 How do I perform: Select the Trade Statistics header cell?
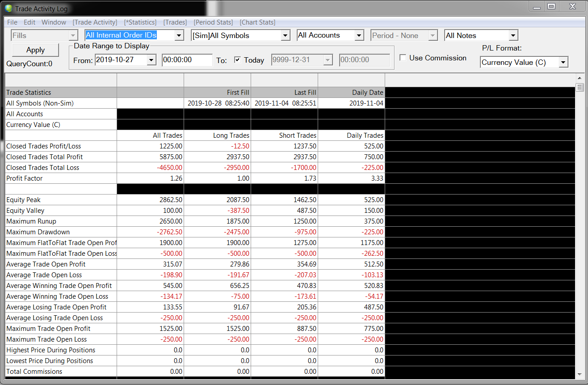point(61,93)
